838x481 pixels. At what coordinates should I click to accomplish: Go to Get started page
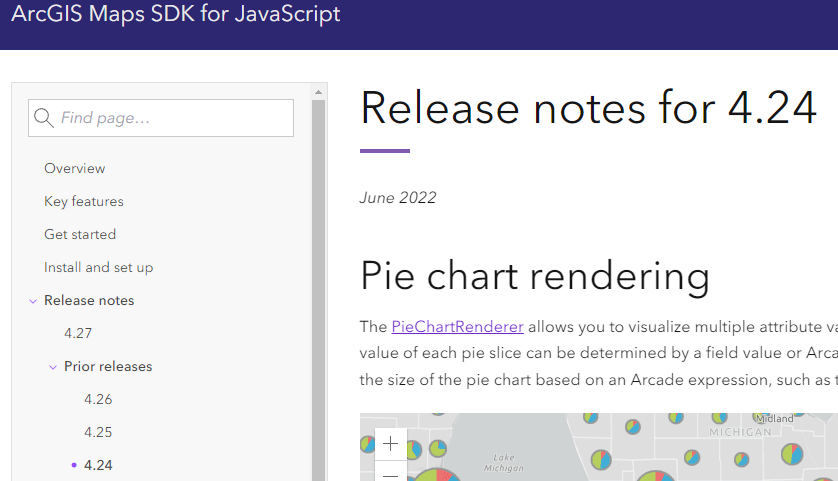[x=80, y=234]
